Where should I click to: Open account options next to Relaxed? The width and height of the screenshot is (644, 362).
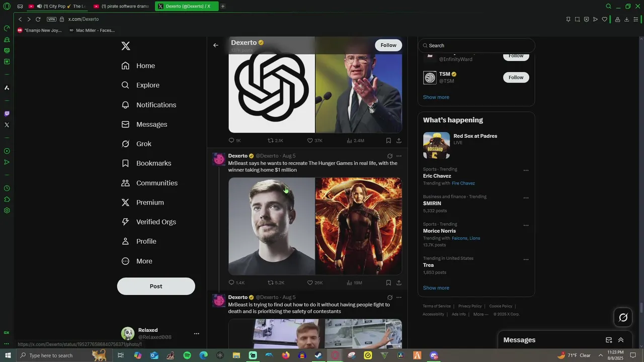pos(197,333)
